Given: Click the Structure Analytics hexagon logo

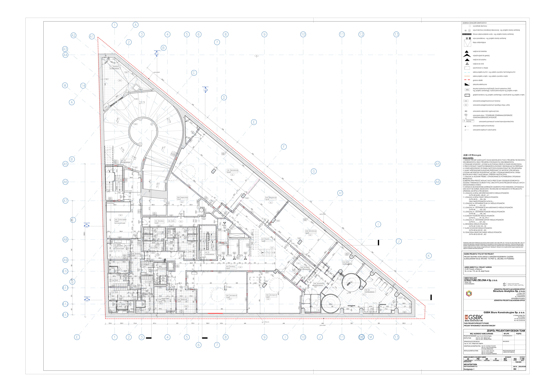Looking at the screenshot, I should 469,293.
